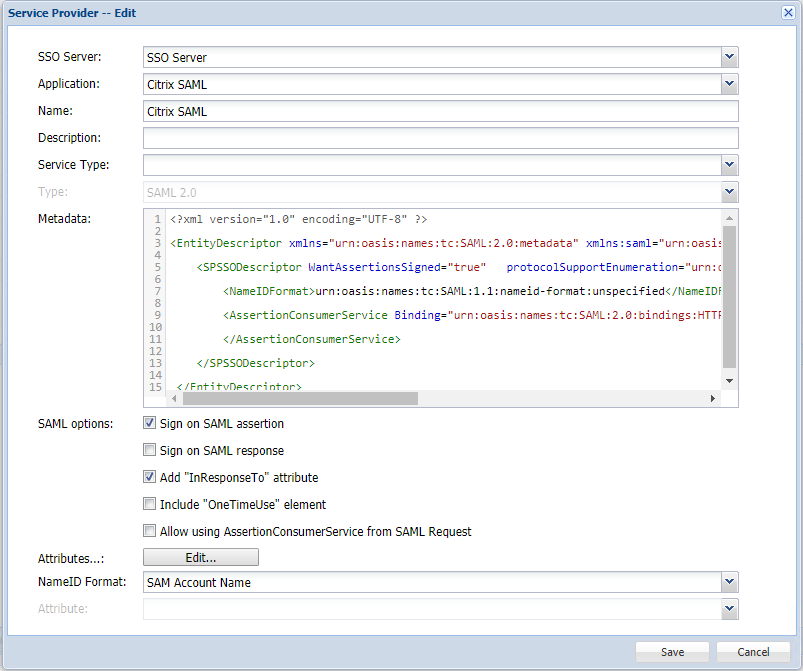
Task: Click the metadata horizontal scroll right arrow
Action: 713,398
